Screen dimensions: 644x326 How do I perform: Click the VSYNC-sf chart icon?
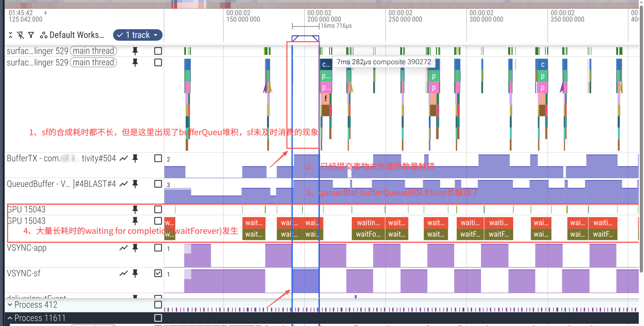coord(123,273)
